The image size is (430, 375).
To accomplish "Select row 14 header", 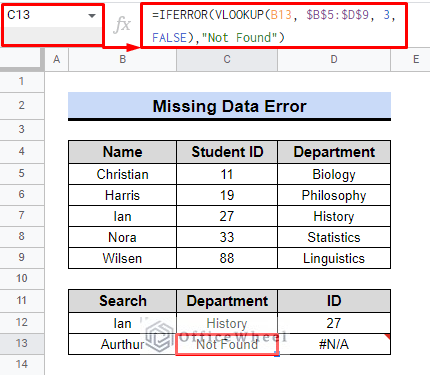I will tap(22, 364).
